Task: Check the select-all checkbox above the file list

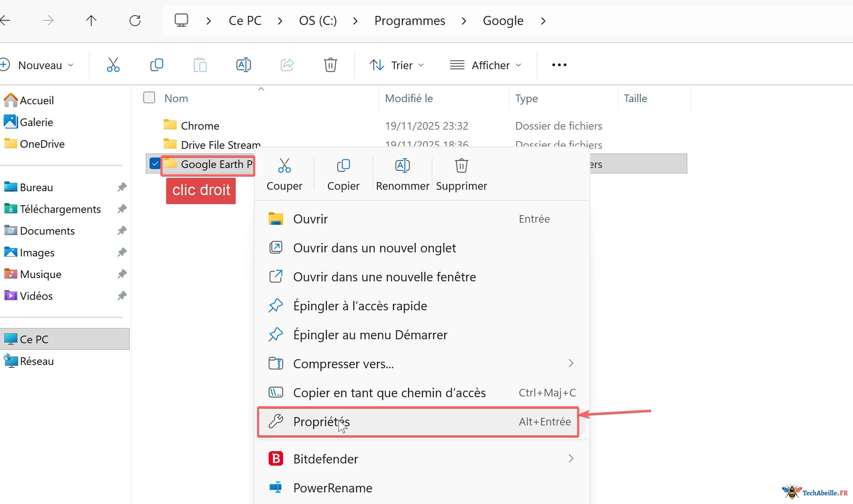Action: click(x=149, y=97)
